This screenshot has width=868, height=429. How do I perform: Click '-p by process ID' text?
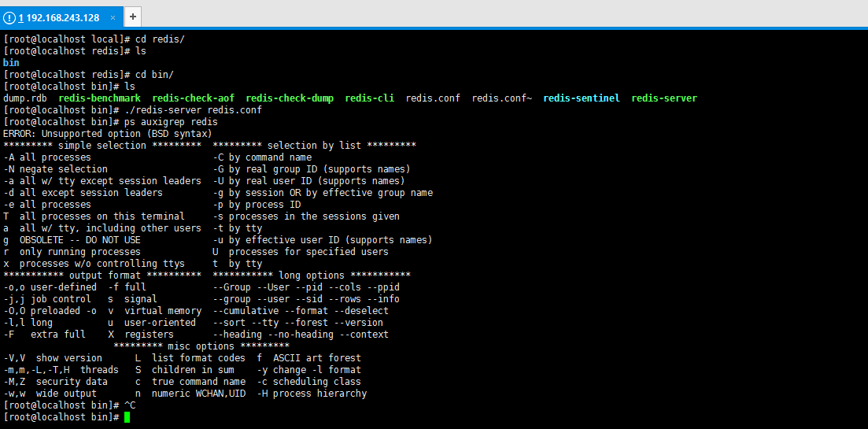[x=257, y=204]
